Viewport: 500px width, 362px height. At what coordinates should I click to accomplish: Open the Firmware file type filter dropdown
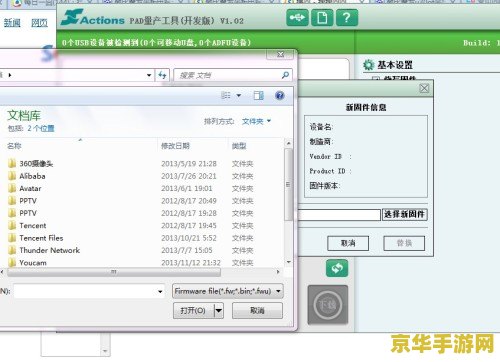click(x=227, y=291)
